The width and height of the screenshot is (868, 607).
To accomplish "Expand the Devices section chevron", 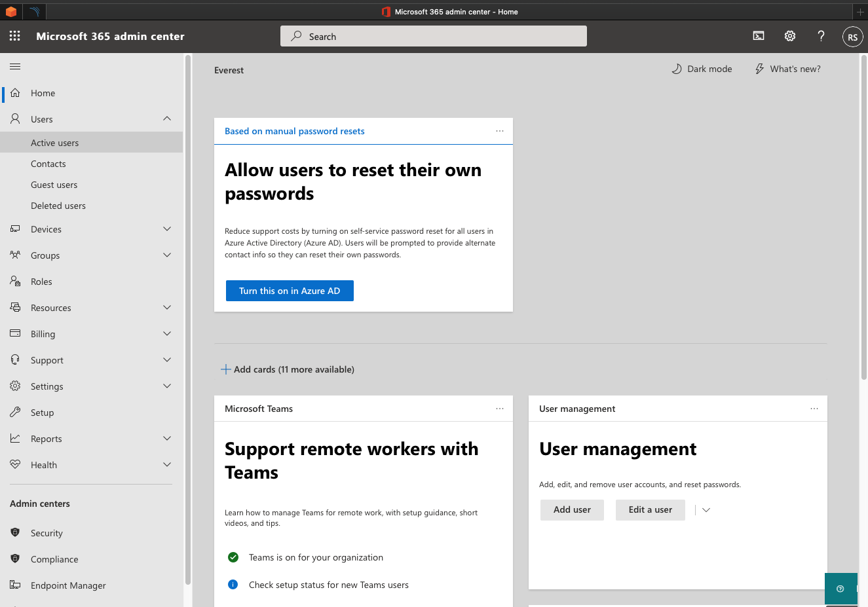I will pyautogui.click(x=167, y=229).
